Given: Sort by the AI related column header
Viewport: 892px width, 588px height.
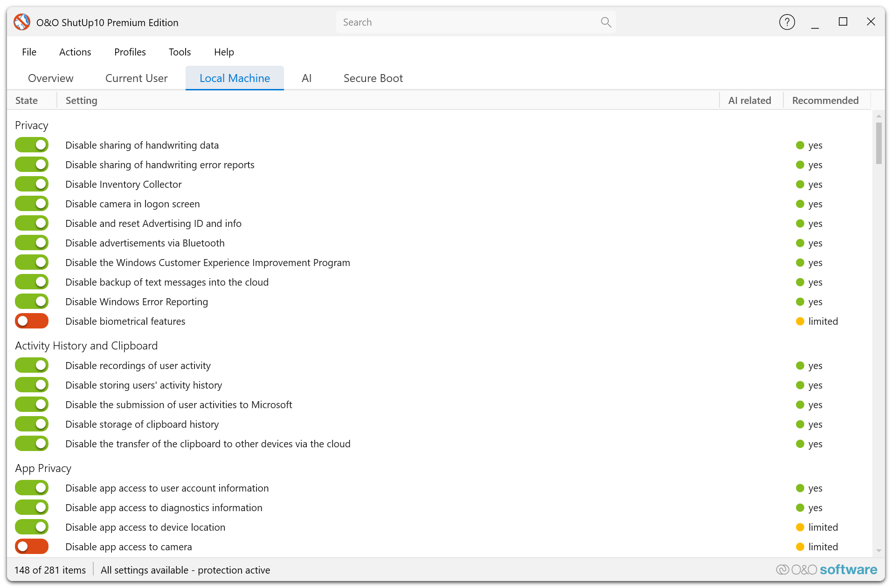Looking at the screenshot, I should [x=751, y=100].
